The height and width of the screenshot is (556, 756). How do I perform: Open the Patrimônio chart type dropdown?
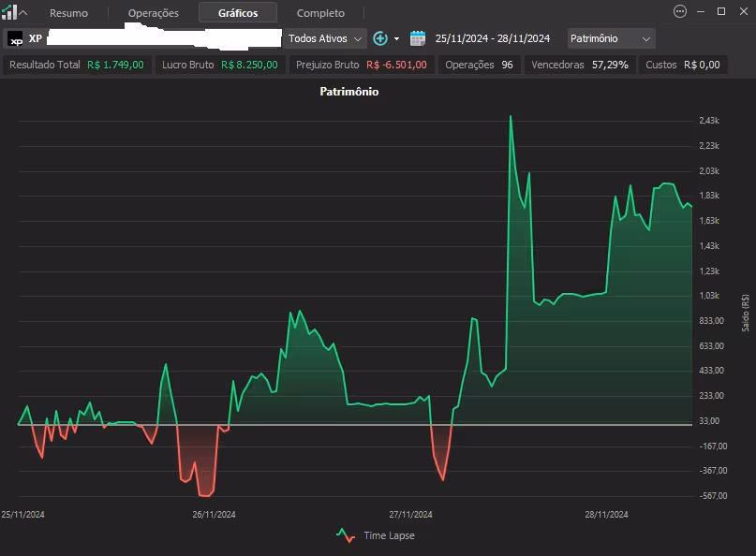pyautogui.click(x=611, y=38)
